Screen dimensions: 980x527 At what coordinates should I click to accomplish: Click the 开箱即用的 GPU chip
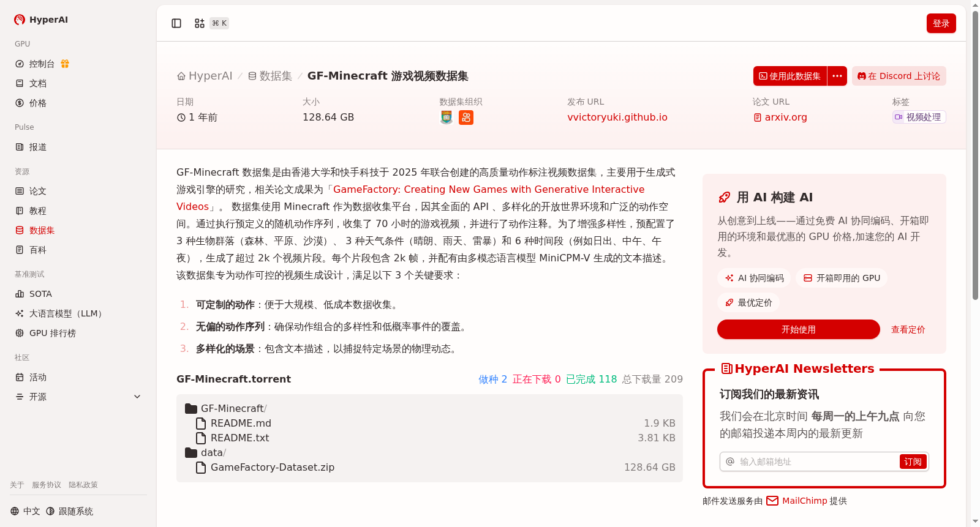pos(842,278)
